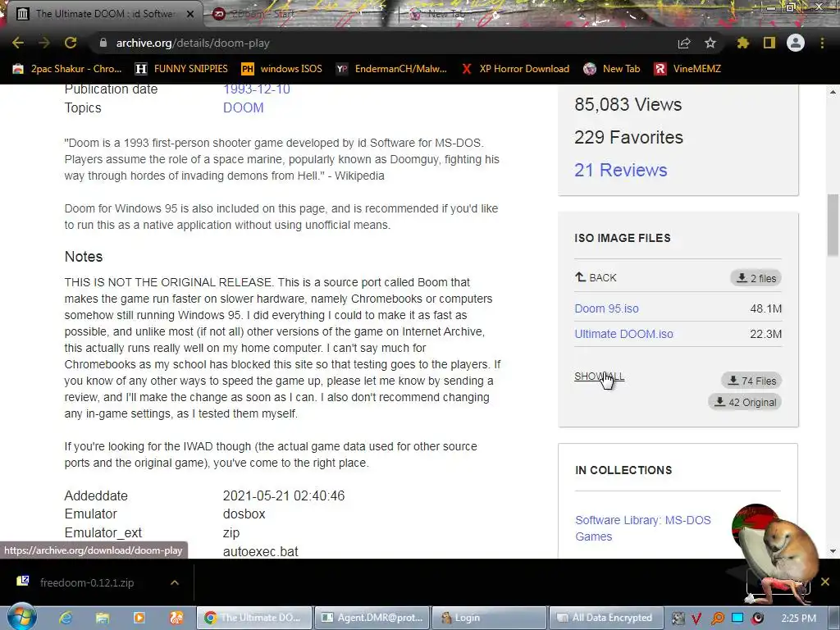The width and height of the screenshot is (840, 630).
Task: Open the freedoom-0.12.1.zip download
Action: (87, 582)
